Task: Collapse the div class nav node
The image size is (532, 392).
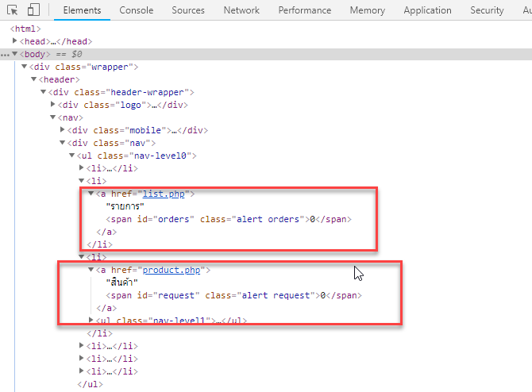Action: tap(62, 143)
